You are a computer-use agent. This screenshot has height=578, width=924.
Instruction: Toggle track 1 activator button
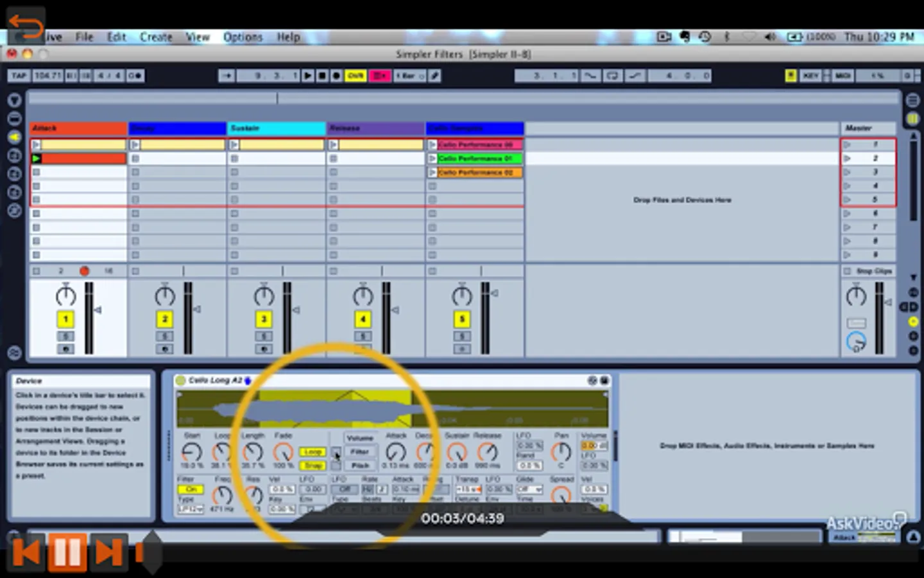pos(65,319)
